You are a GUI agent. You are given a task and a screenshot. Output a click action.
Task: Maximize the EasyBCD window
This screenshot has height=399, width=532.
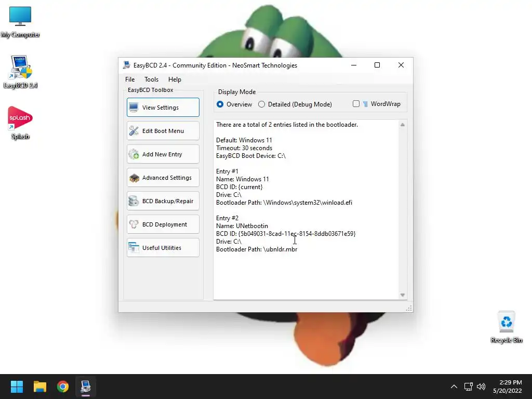pyautogui.click(x=377, y=65)
